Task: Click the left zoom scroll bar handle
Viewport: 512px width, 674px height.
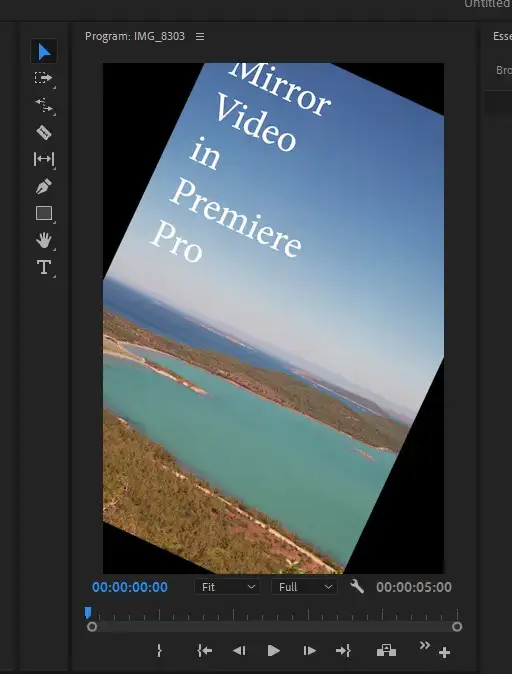Action: pos(92,627)
